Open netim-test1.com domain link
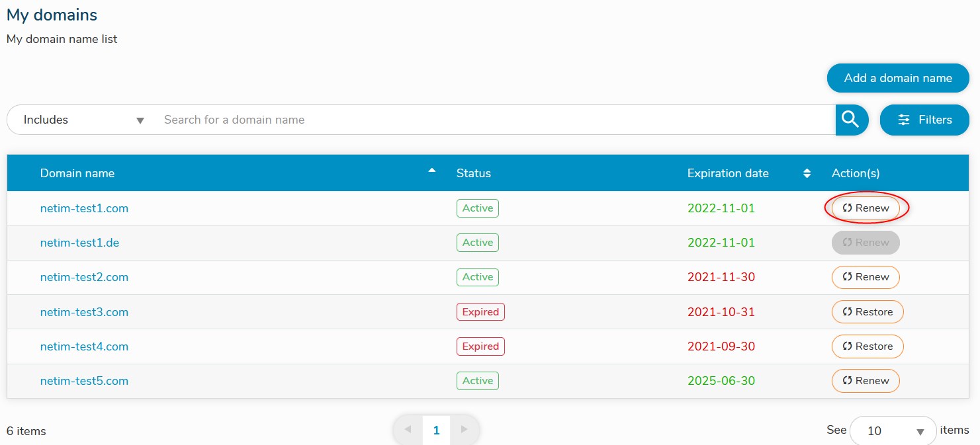The image size is (980, 445). click(x=84, y=208)
